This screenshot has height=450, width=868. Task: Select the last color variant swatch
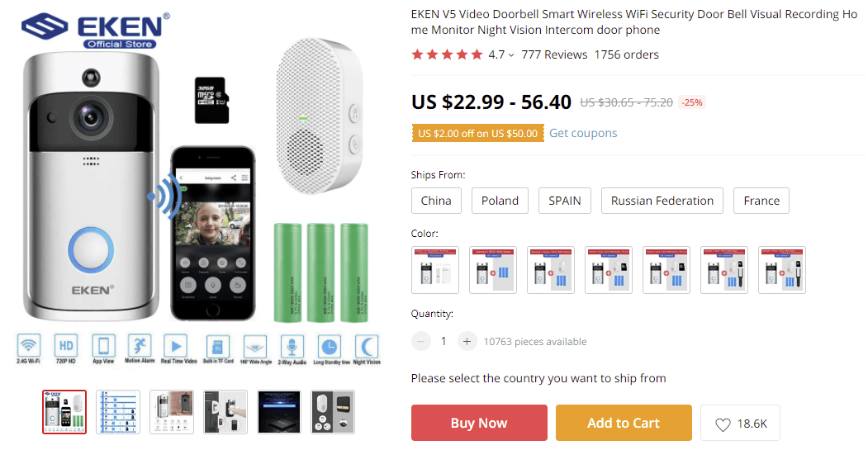[x=782, y=269]
